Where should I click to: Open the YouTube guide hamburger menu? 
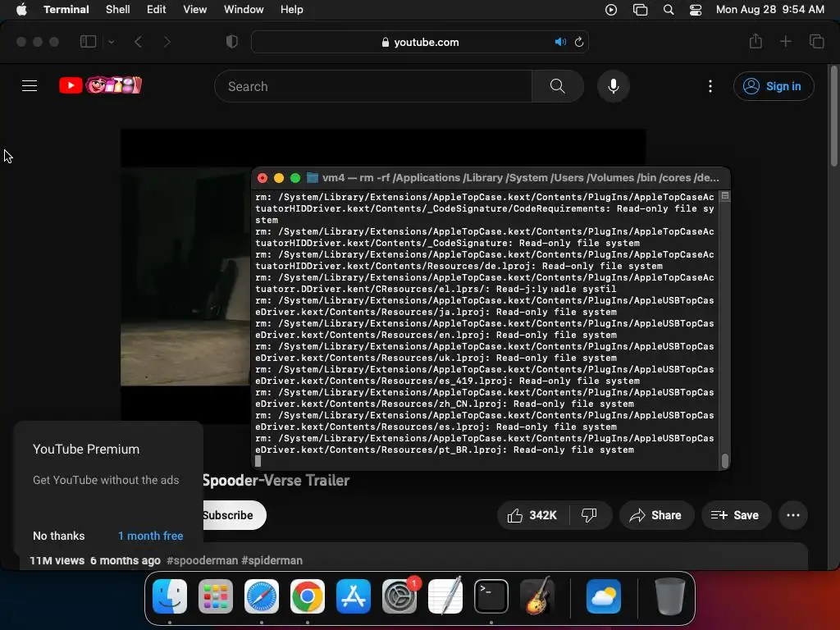tap(30, 85)
